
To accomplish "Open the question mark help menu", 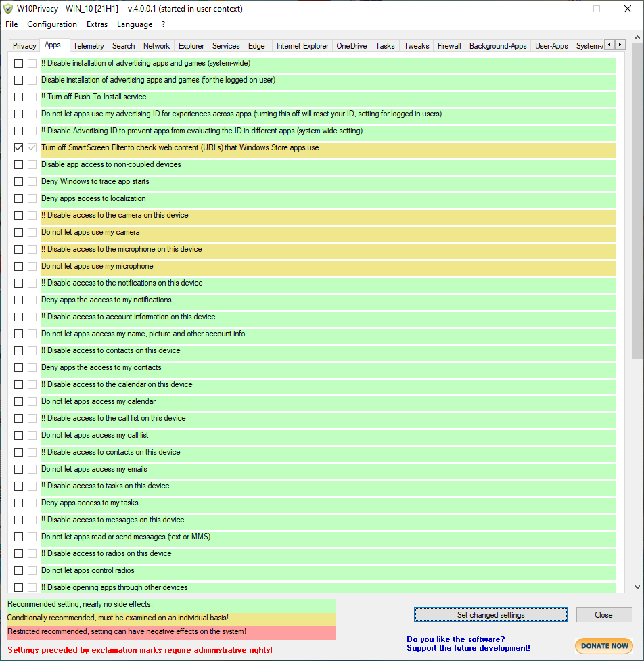I will coord(164,24).
